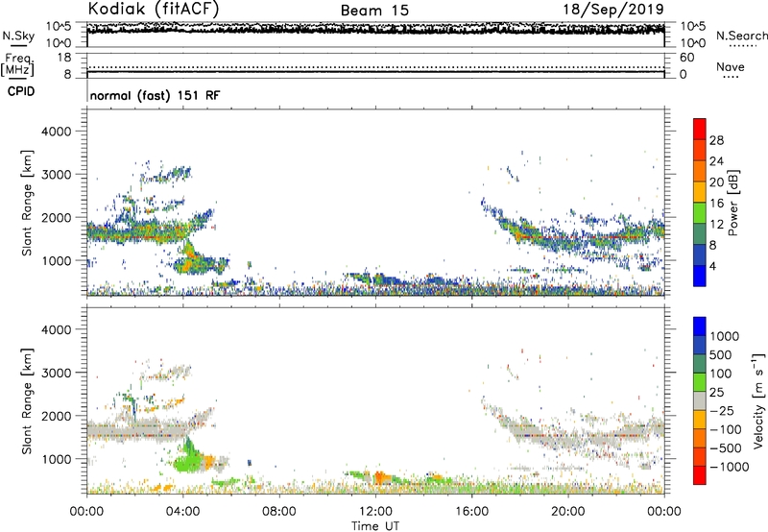
Task: Click the '16:00' time tick label
Action: [x=471, y=512]
